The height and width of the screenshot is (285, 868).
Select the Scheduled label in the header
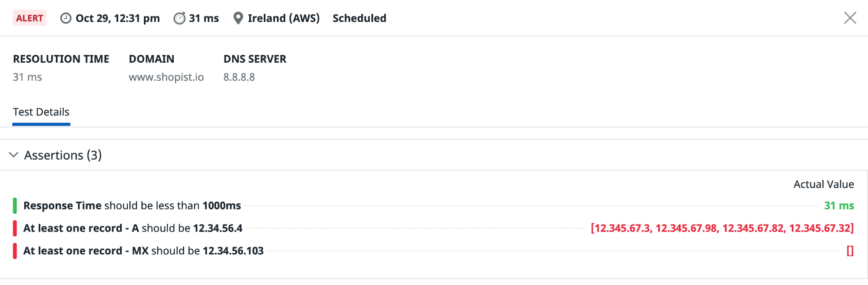(359, 18)
